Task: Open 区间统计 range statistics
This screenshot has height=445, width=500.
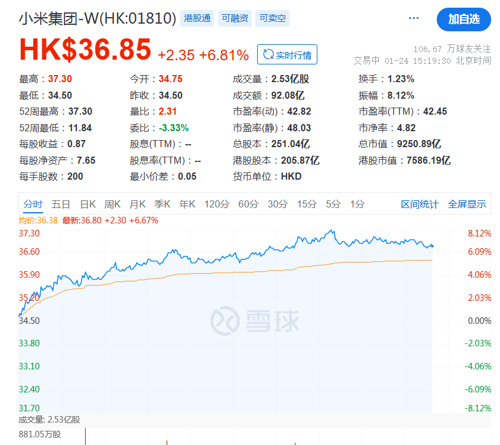Action: pos(419,204)
